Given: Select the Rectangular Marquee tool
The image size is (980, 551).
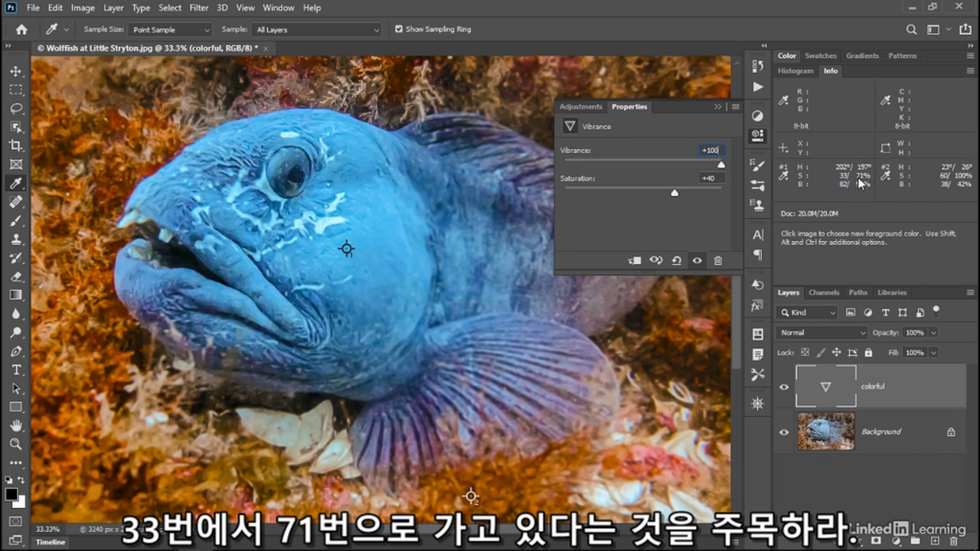Looking at the screenshot, I should click(x=16, y=90).
